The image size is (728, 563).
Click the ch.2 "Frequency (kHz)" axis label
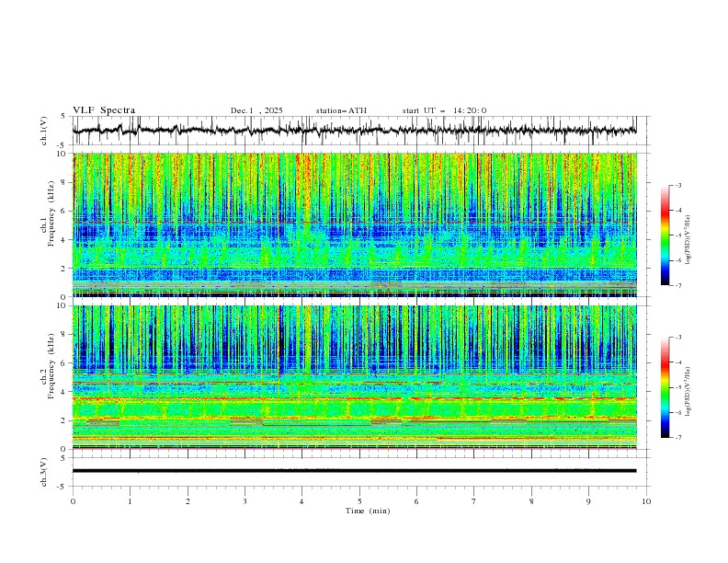(x=51, y=366)
